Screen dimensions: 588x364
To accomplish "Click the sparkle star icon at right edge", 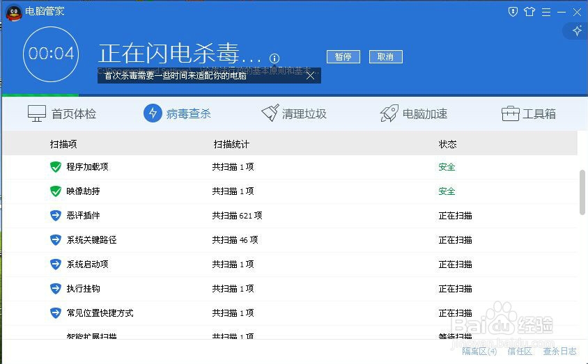I will (x=577, y=31).
